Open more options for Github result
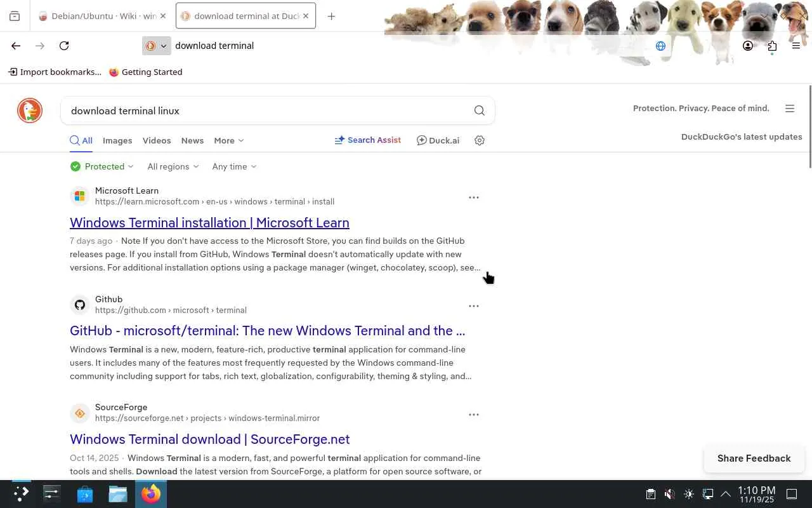The image size is (812, 508). click(x=474, y=306)
